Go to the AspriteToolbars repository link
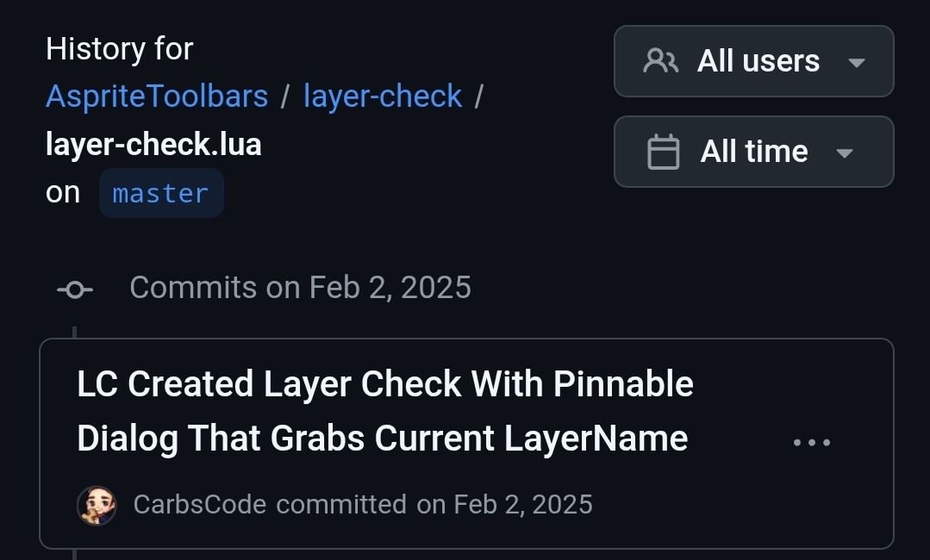Screen dimensions: 930x560 (157, 96)
